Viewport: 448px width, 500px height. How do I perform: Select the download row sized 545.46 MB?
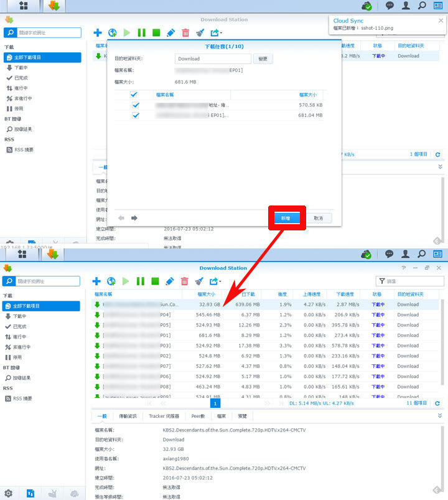click(265, 314)
